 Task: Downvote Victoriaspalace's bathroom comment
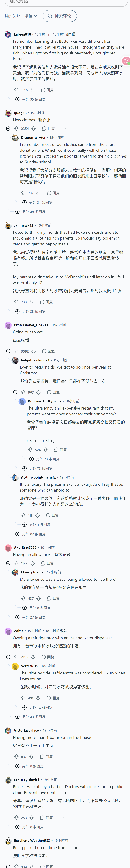[x=31, y=757]
